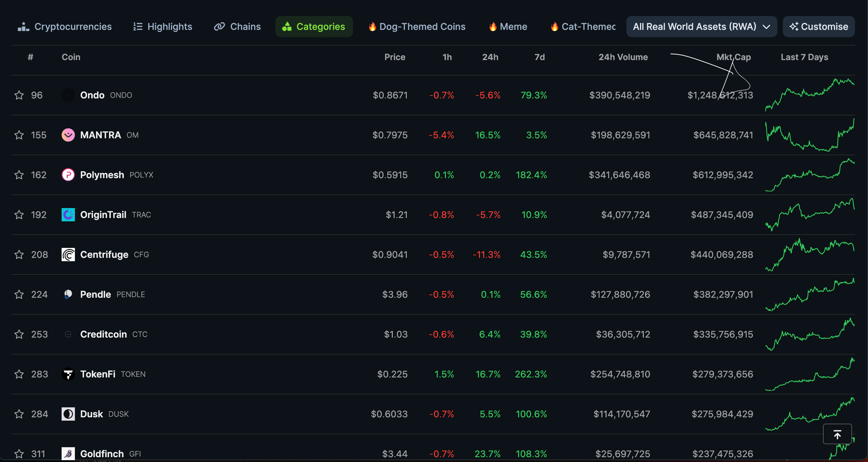This screenshot has height=462, width=868.
Task: Toggle the favorite star for Ondo
Action: 19,95
